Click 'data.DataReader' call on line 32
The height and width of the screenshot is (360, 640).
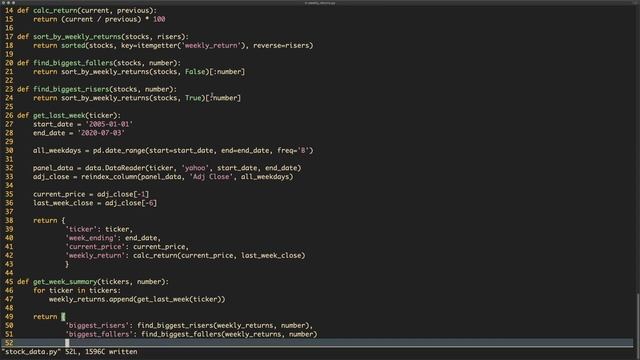click(115, 168)
